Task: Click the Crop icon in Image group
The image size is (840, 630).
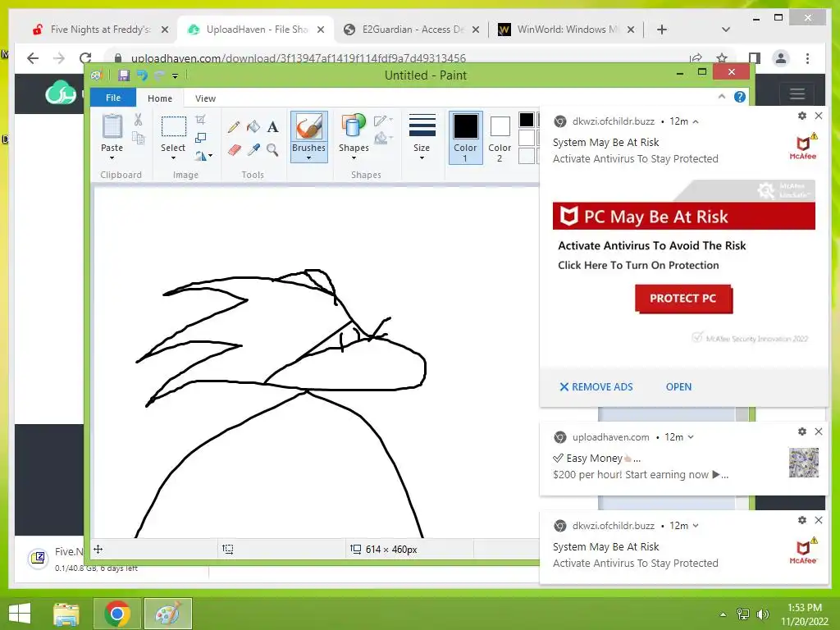Action: pyautogui.click(x=200, y=120)
